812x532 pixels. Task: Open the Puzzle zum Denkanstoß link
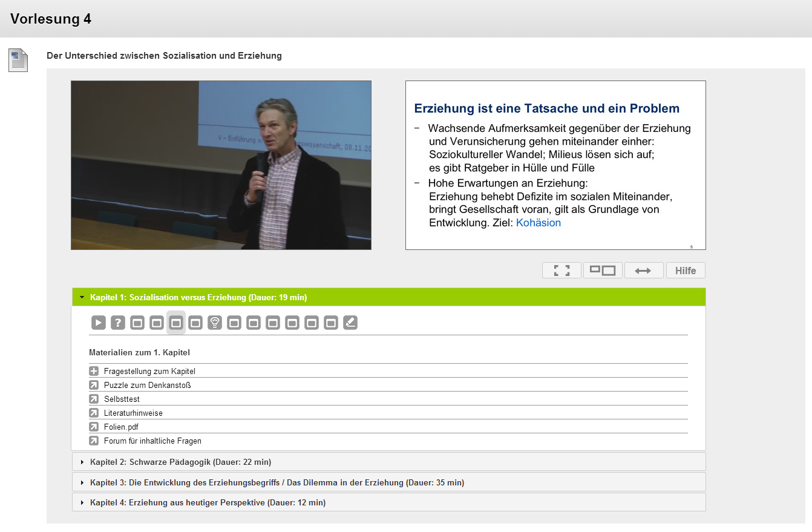148,385
